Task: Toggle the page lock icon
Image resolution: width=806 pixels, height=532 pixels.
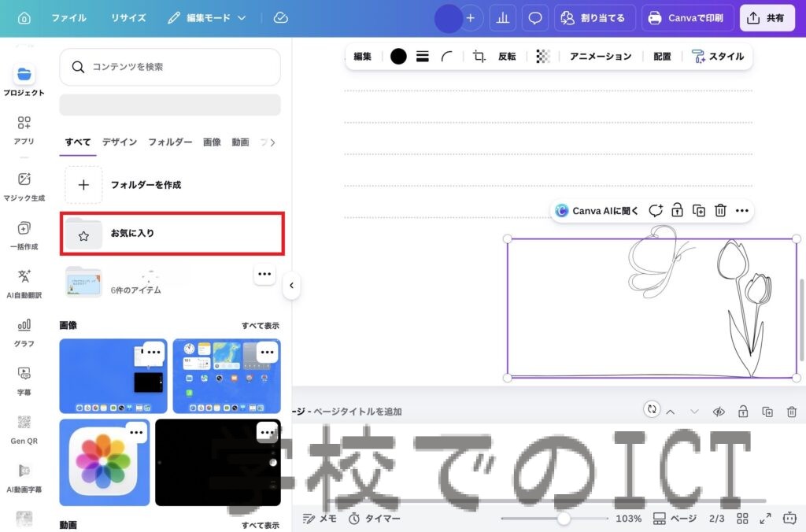Action: [742, 411]
